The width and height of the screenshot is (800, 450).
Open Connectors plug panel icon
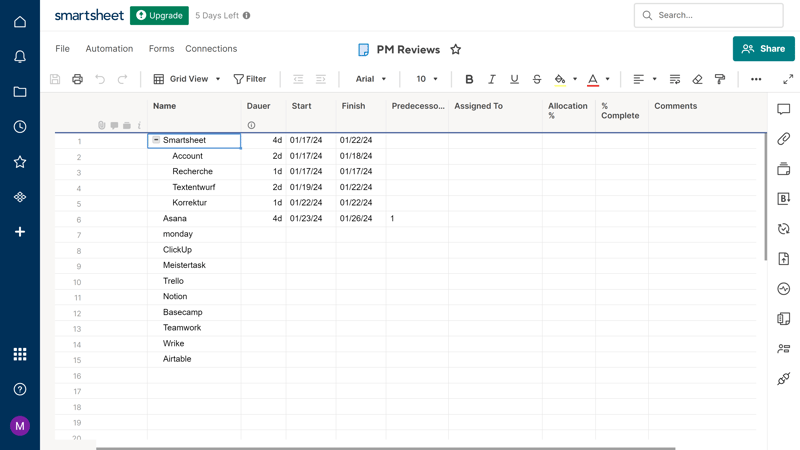click(x=784, y=379)
